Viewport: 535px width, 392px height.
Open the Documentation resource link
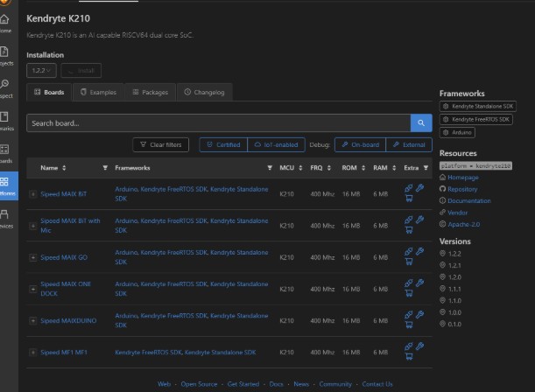pos(469,201)
